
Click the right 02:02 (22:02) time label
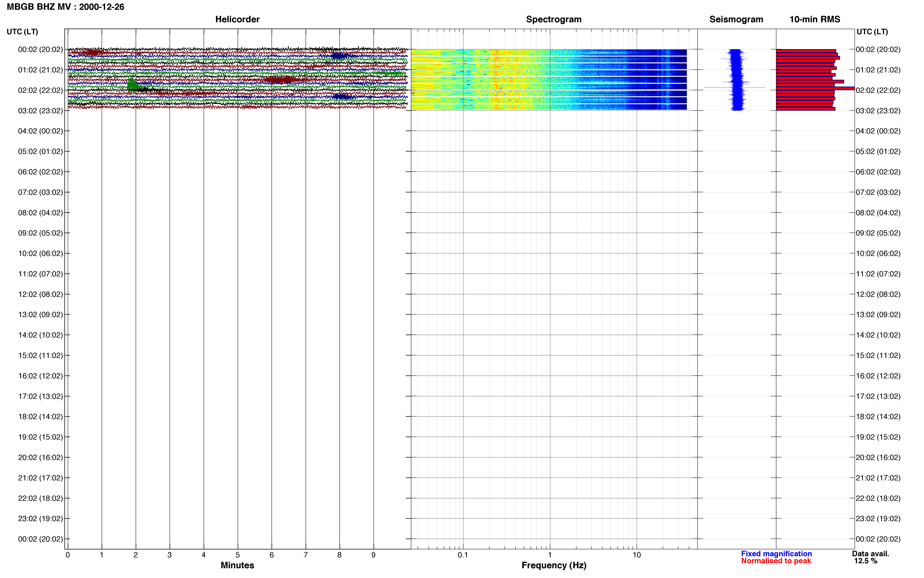878,90
